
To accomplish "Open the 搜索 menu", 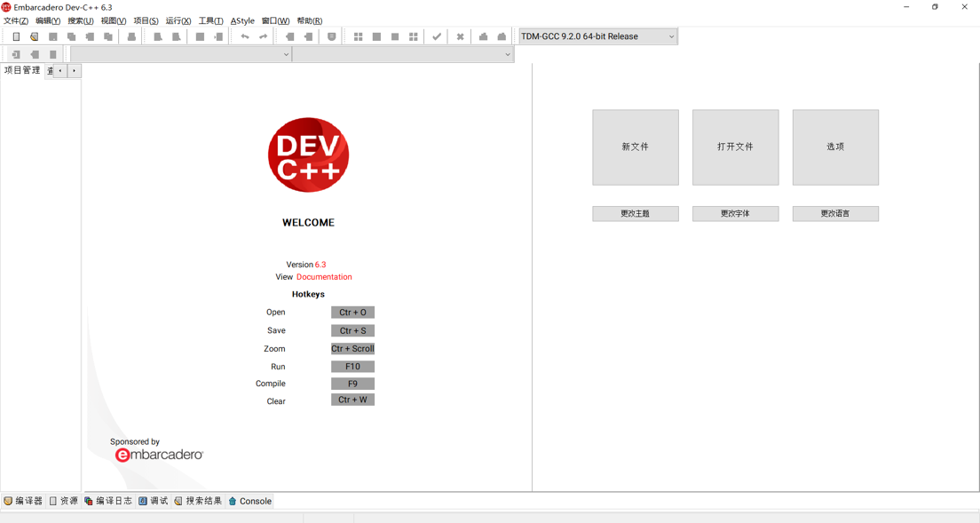I will pos(81,20).
